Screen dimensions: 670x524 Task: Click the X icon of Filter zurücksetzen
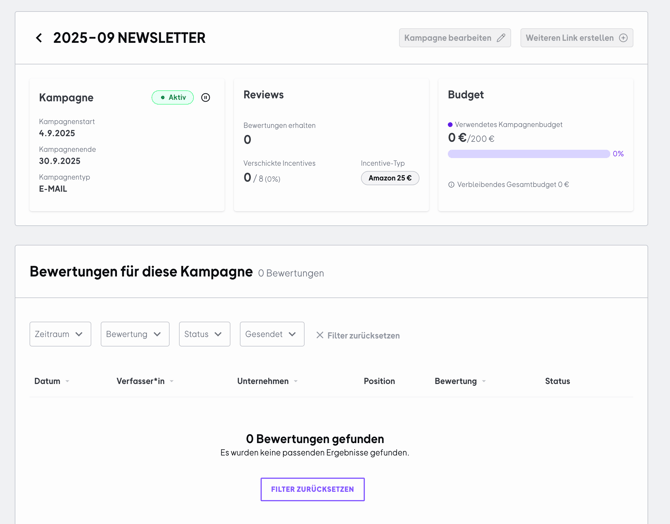point(320,335)
